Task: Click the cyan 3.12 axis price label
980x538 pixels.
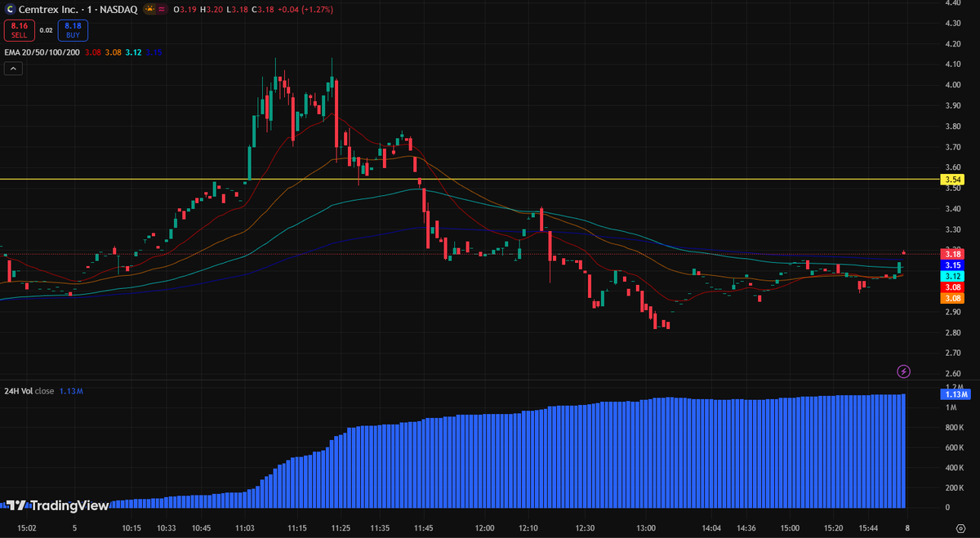Action: point(952,277)
